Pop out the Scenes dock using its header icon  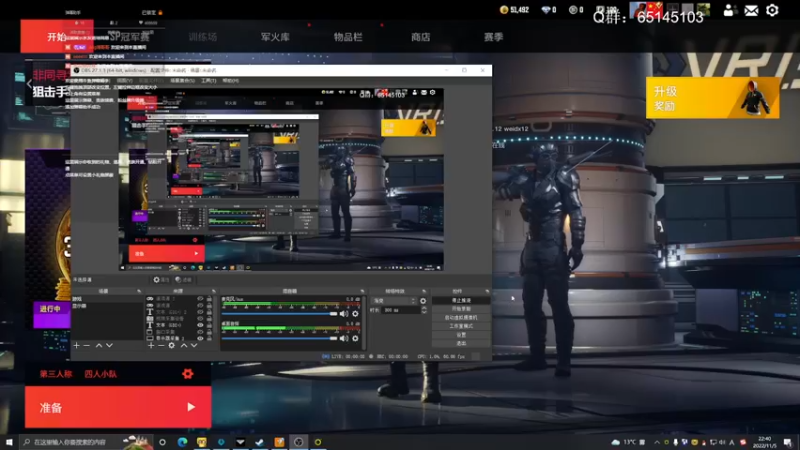click(x=139, y=291)
